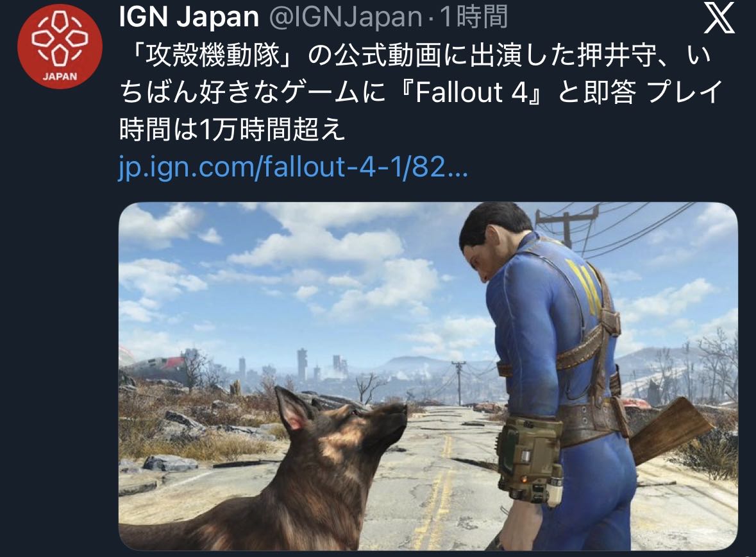
Task: Click the 「攻殻機動隊」 text in the post
Action: (x=212, y=55)
